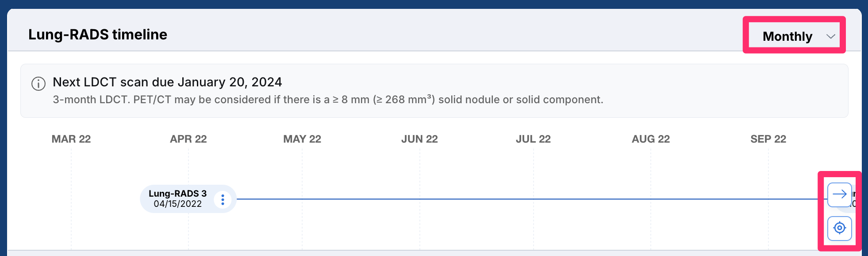868x256 pixels.
Task: Click the Next LDCT scan due notice
Action: coord(167,82)
